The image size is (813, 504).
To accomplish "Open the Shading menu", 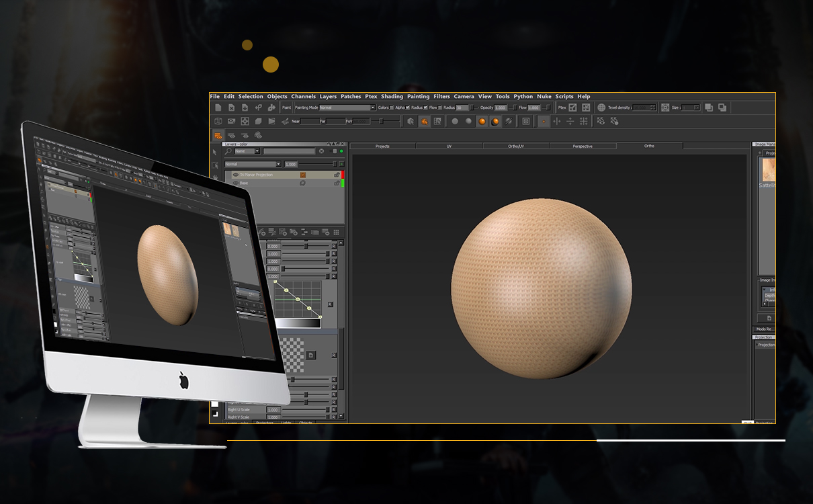I will [392, 96].
